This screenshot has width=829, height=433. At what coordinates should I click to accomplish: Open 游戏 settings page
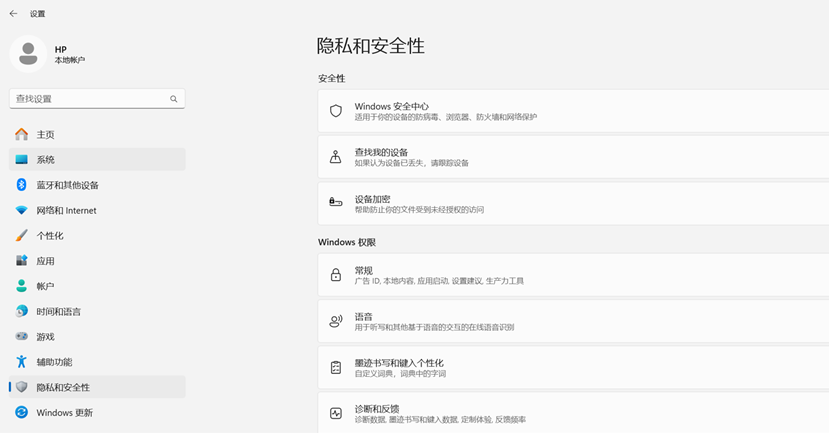point(97,336)
